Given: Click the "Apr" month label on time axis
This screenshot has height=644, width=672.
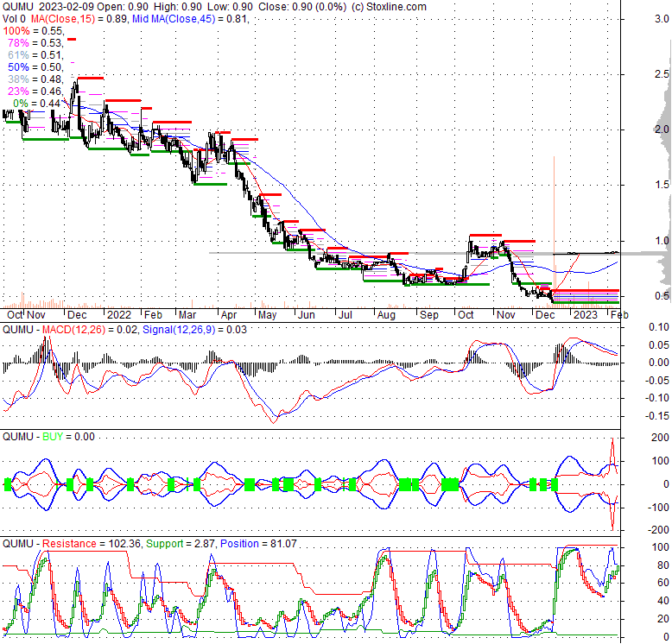Looking at the screenshot, I should point(228,315).
